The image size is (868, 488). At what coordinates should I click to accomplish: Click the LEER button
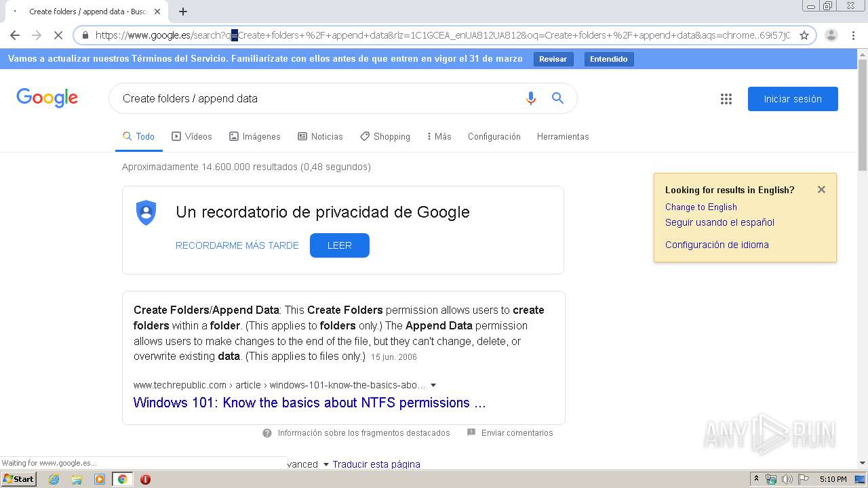point(340,245)
